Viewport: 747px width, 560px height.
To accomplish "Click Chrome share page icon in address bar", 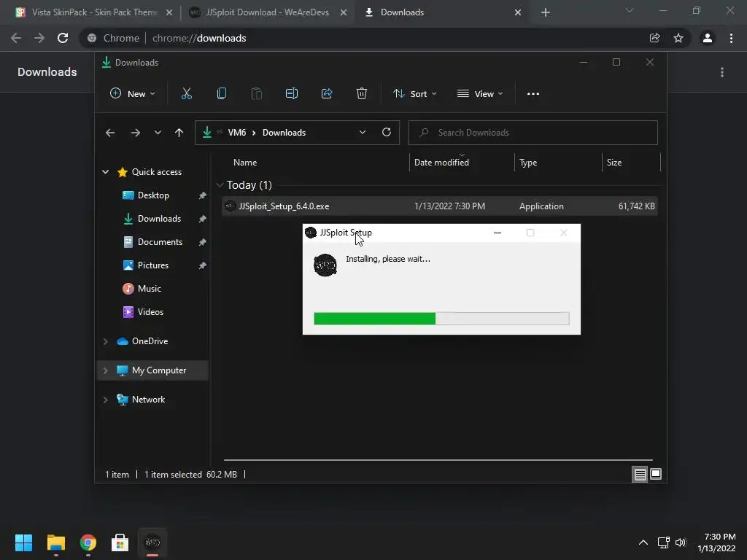I will click(654, 38).
